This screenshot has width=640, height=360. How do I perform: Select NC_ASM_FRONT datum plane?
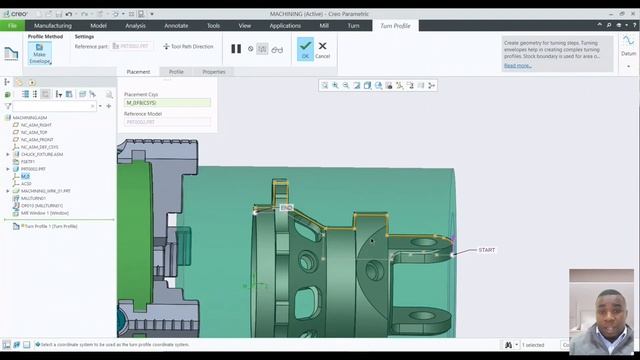point(37,140)
